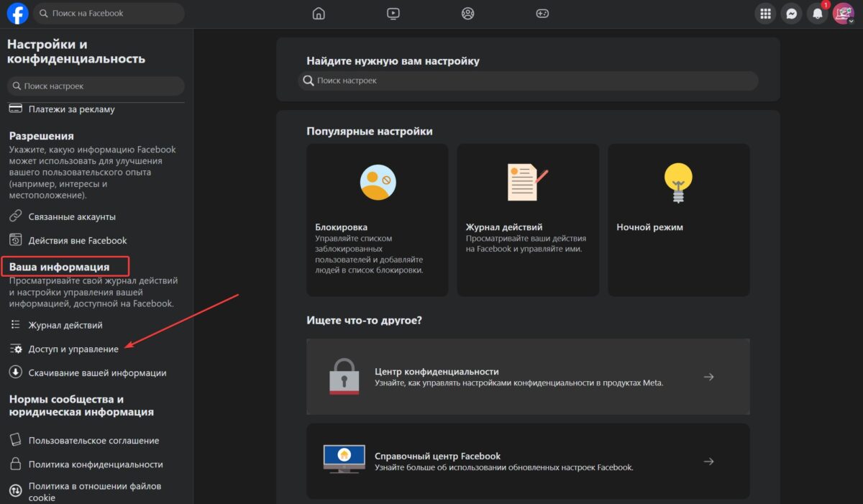Open "Справочный центр Facebook"
Viewport: 863px width, 504px height.
pyautogui.click(x=528, y=460)
